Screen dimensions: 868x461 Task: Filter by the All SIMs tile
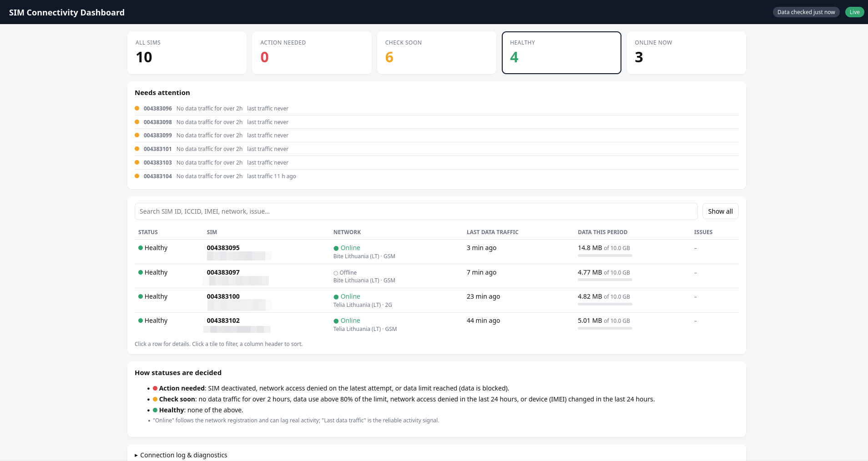pyautogui.click(x=187, y=53)
